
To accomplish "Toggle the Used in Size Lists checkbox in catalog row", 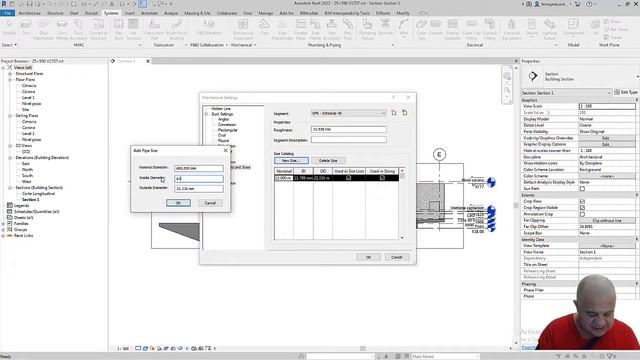I will [349, 178].
